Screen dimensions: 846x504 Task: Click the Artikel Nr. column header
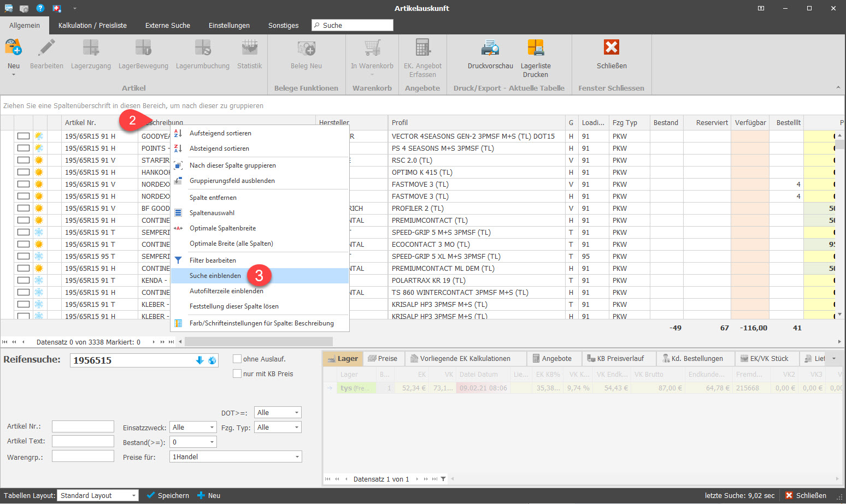tap(100, 122)
